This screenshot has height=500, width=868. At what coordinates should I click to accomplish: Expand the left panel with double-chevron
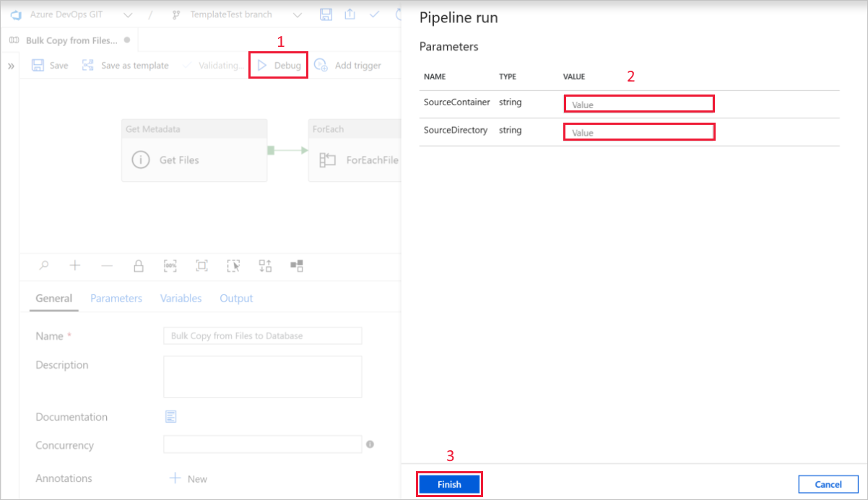(12, 66)
